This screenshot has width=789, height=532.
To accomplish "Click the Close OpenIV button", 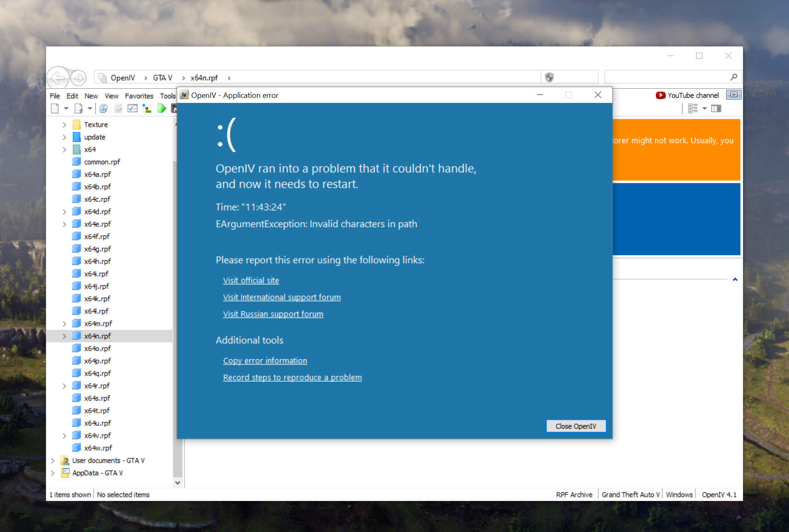I will [576, 426].
